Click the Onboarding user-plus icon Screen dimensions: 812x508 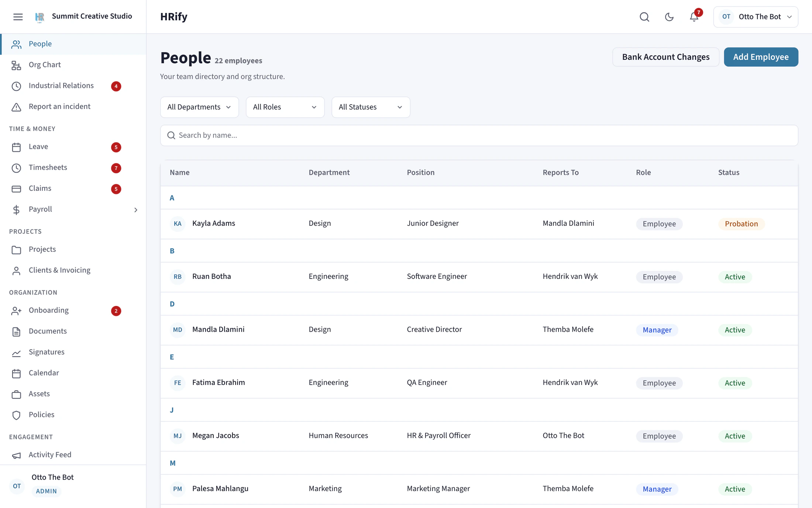[x=16, y=311]
